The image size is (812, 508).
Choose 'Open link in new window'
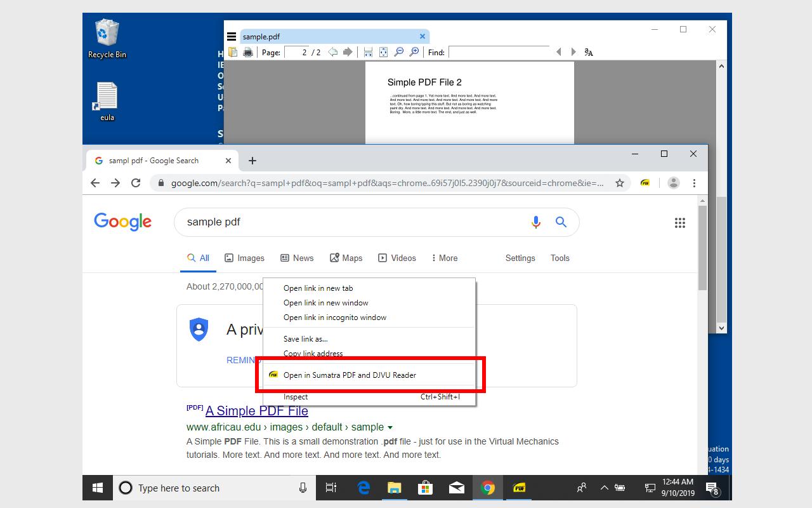[x=369, y=303]
